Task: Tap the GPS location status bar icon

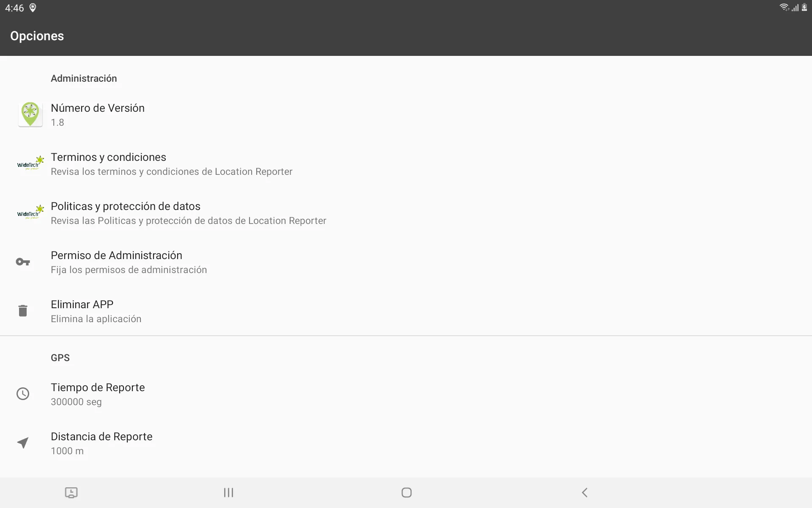Action: (x=33, y=8)
